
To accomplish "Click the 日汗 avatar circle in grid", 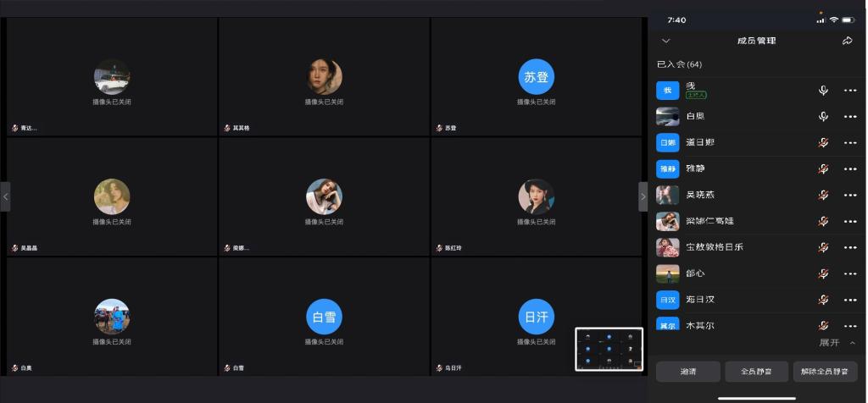I will pos(536,317).
